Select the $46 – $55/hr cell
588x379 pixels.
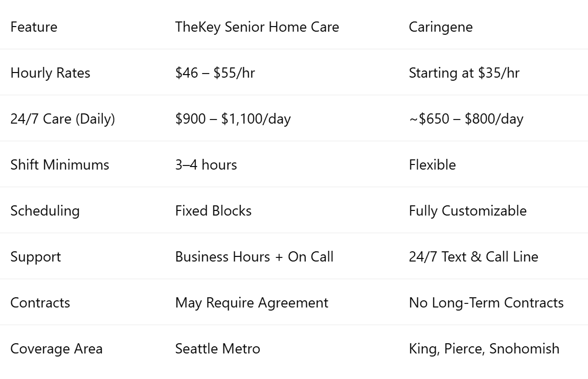215,73
